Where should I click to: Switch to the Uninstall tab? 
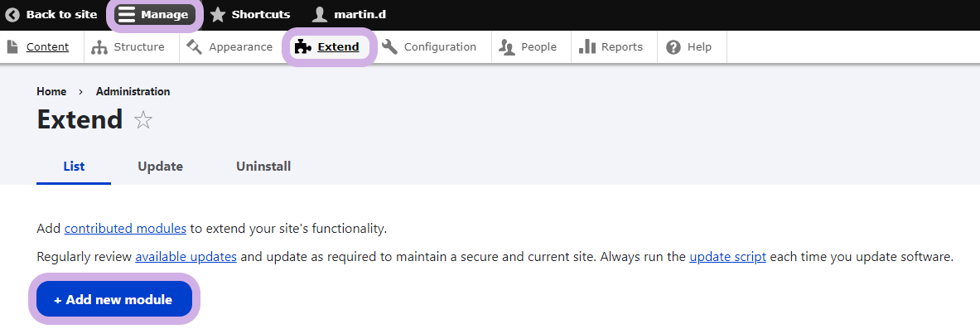[x=263, y=167]
